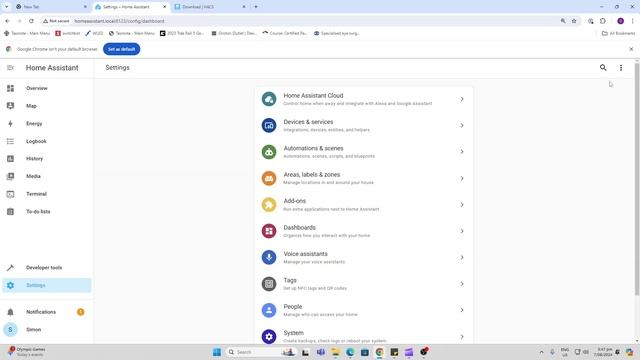Open the Energy lightning bolt icon

[x=10, y=123]
